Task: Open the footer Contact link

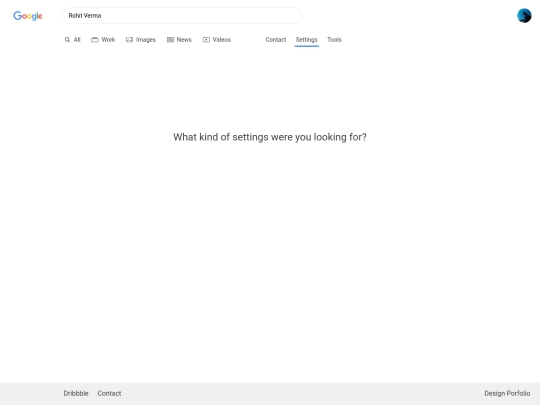Action: click(109, 393)
